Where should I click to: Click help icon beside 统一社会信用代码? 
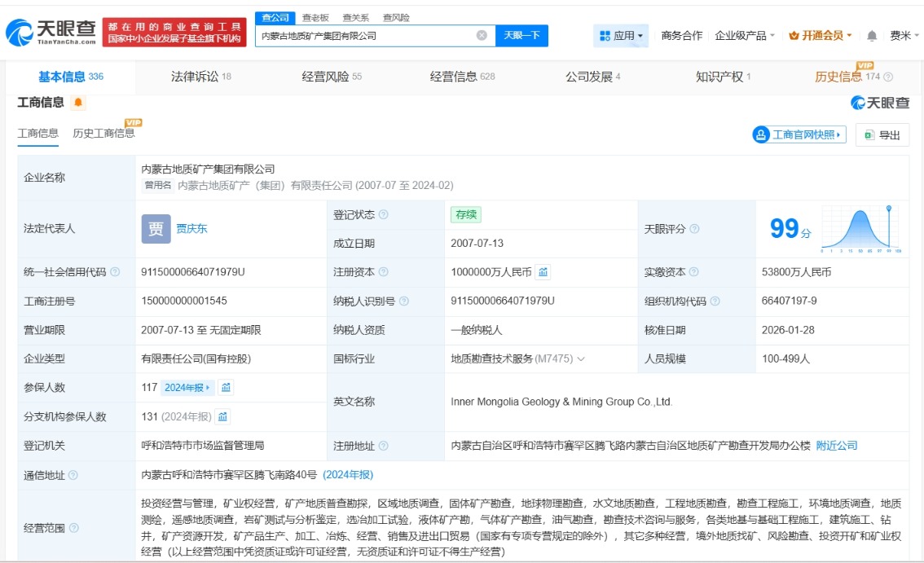115,272
